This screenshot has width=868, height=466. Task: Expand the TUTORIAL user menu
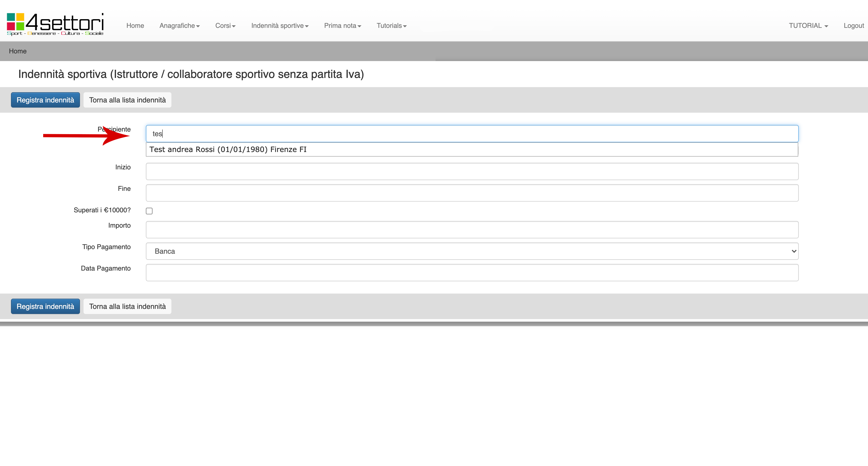(x=808, y=26)
